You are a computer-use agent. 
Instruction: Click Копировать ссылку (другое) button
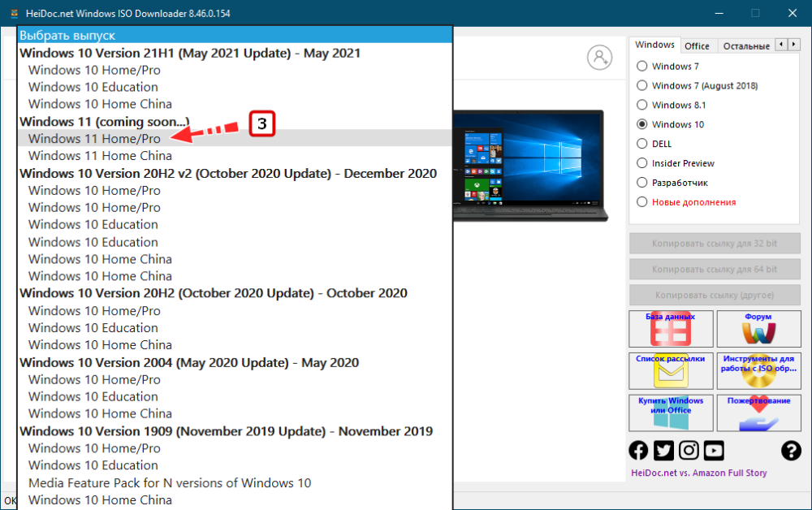[715, 295]
